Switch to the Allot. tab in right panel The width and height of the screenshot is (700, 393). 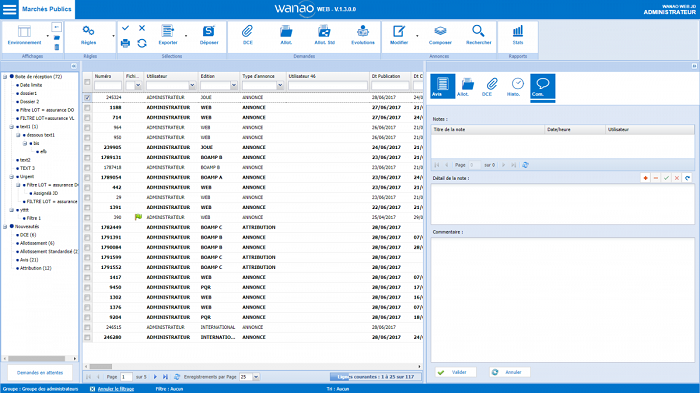click(x=467, y=86)
